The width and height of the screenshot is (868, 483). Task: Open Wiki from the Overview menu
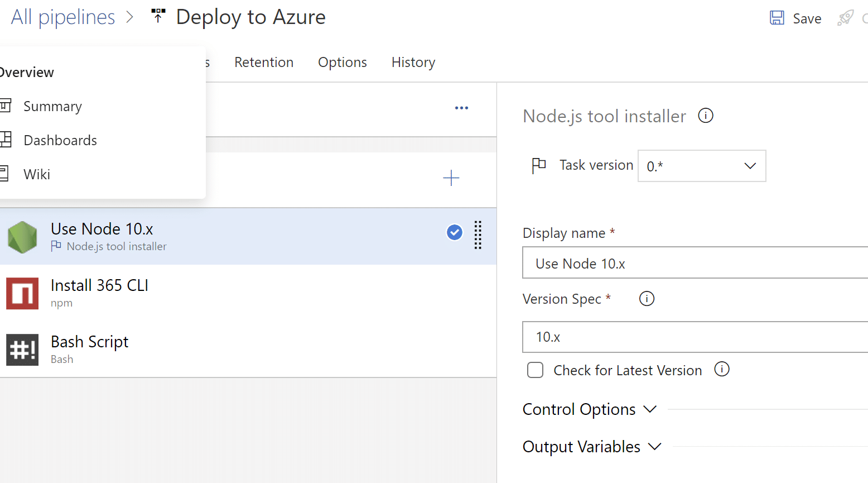(37, 174)
